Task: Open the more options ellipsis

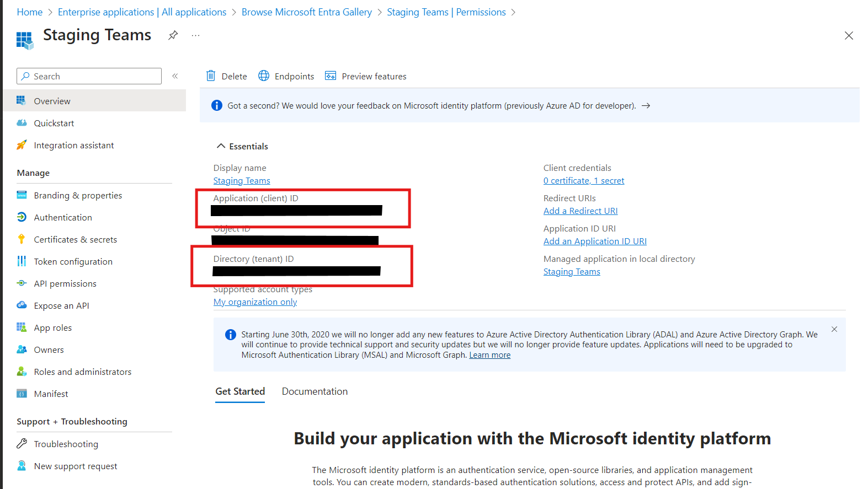Action: coord(195,35)
